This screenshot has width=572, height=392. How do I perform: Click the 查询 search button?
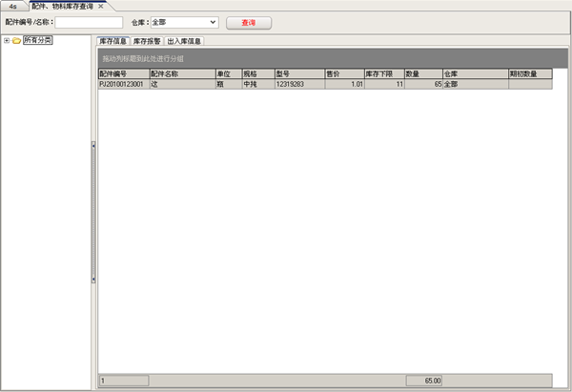[x=248, y=21]
